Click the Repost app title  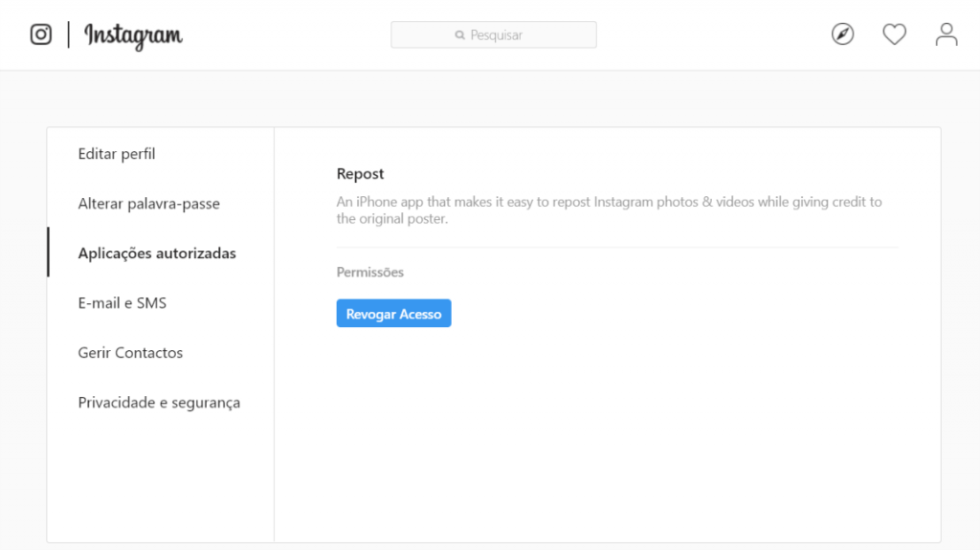(360, 174)
